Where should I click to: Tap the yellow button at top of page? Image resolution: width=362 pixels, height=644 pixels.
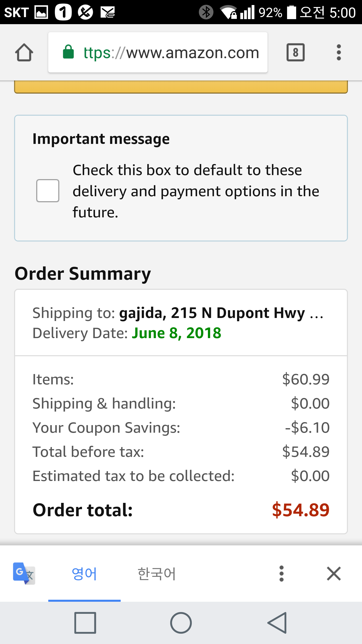tap(181, 87)
